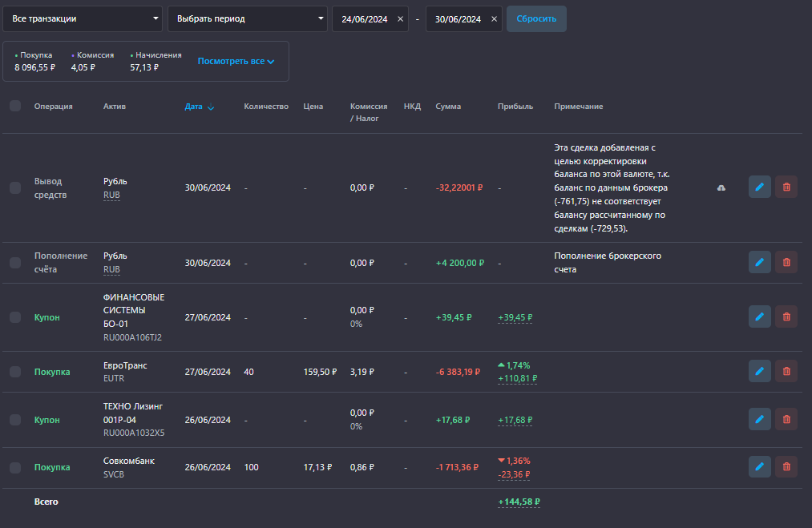Edit the ЕвроТранс purchase transaction
Viewport: 812px width, 528px height.
(760, 371)
